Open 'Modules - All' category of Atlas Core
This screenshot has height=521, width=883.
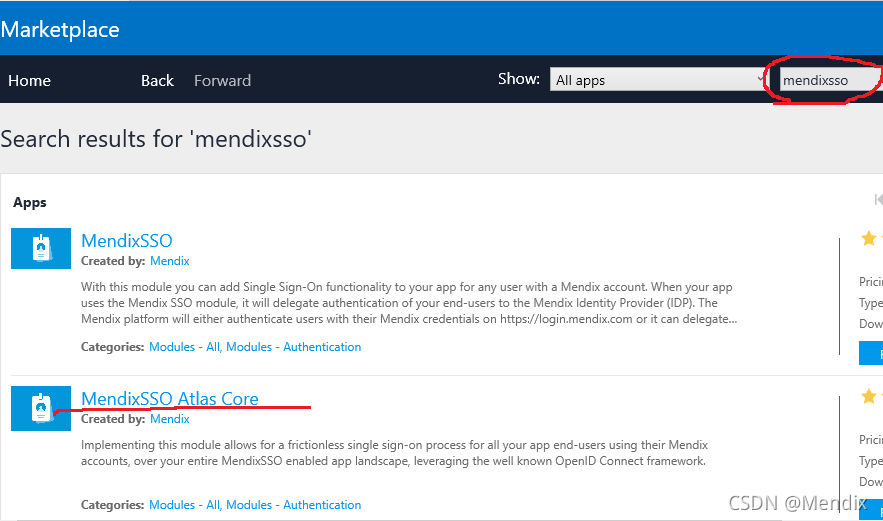[x=185, y=505]
